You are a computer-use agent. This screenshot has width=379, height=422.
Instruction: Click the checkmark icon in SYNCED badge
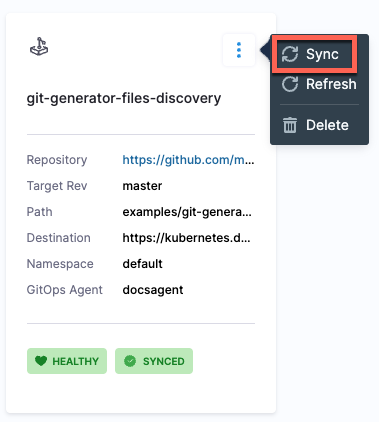pos(130,361)
